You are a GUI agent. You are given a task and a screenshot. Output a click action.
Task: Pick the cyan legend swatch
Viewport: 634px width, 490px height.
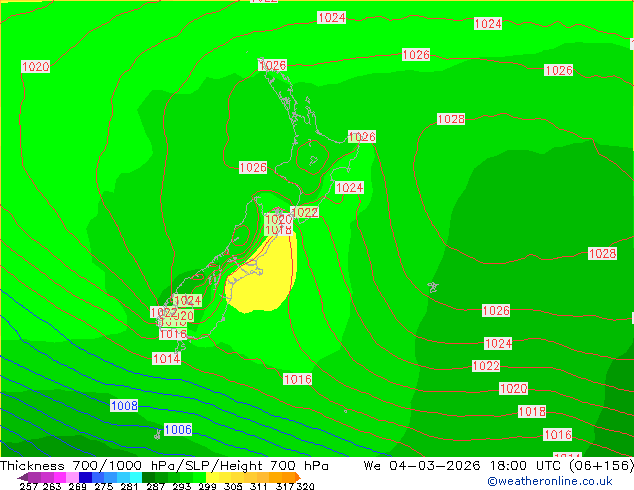(136, 477)
